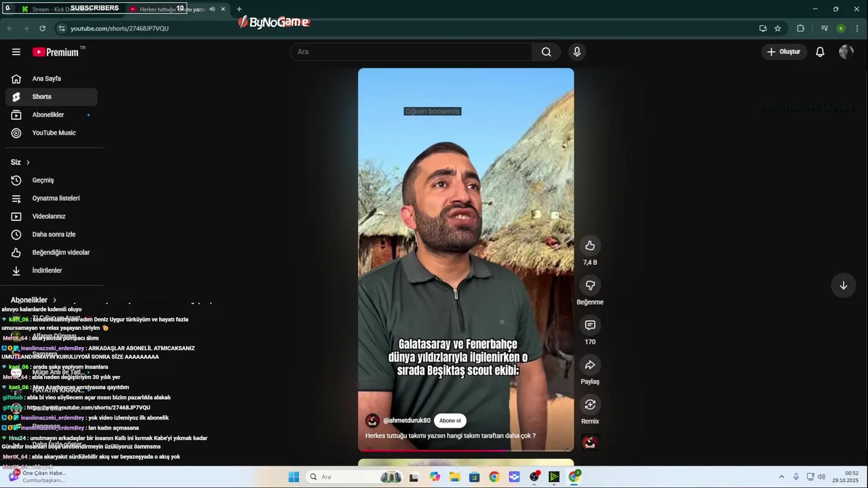The width and height of the screenshot is (868, 488).
Task: Open browser extensions puzzle icon
Action: (x=800, y=28)
